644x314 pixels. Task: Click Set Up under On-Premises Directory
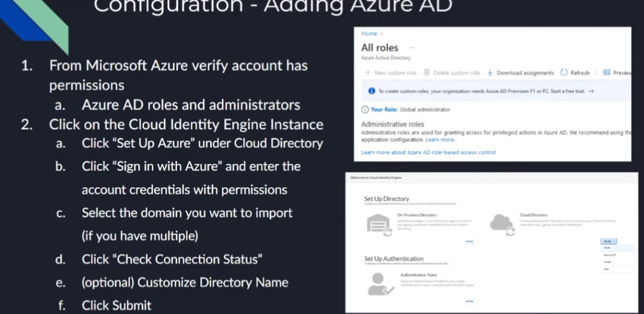(469, 241)
